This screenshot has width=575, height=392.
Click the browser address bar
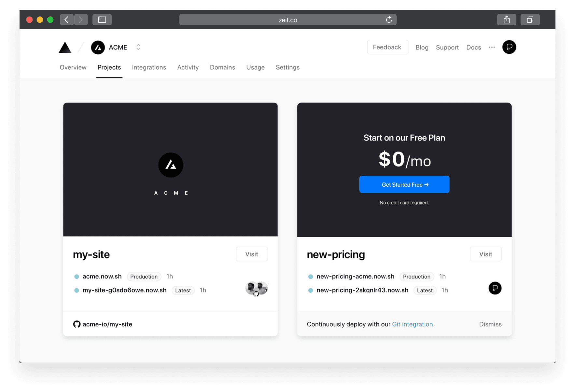point(288,20)
